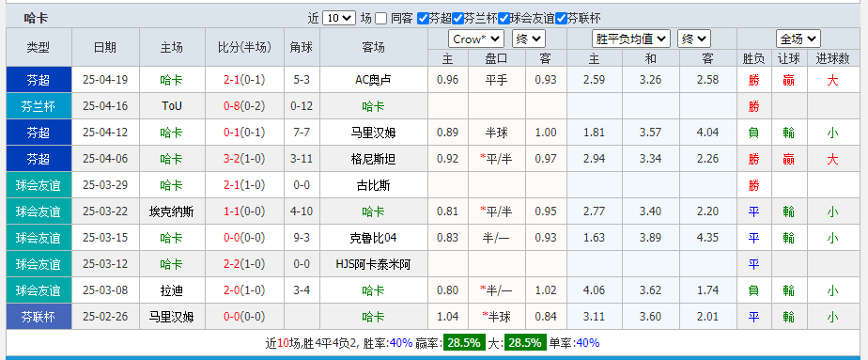The height and width of the screenshot is (360, 868).
Task: Click the 让球 column header
Action: (789, 58)
